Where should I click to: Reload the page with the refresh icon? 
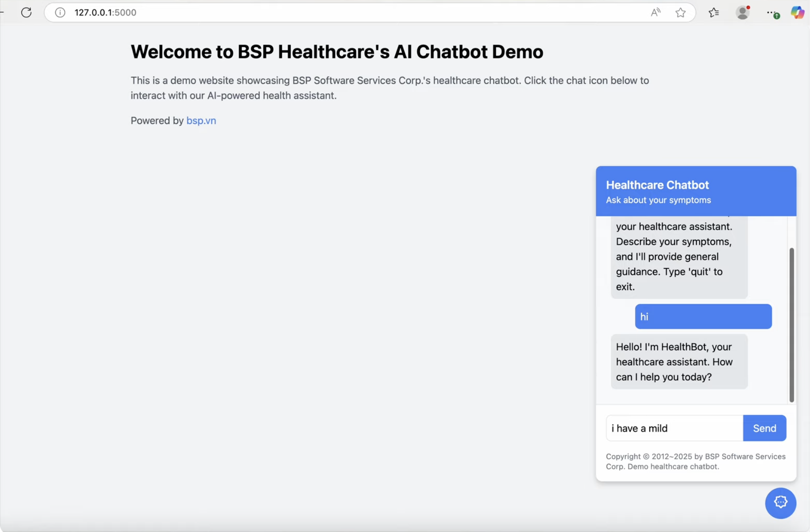pos(27,12)
